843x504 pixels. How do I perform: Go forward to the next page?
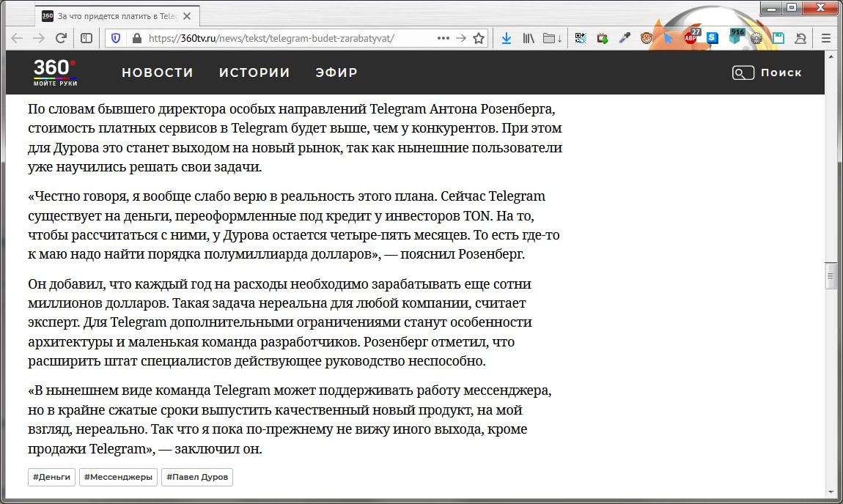tap(39, 38)
